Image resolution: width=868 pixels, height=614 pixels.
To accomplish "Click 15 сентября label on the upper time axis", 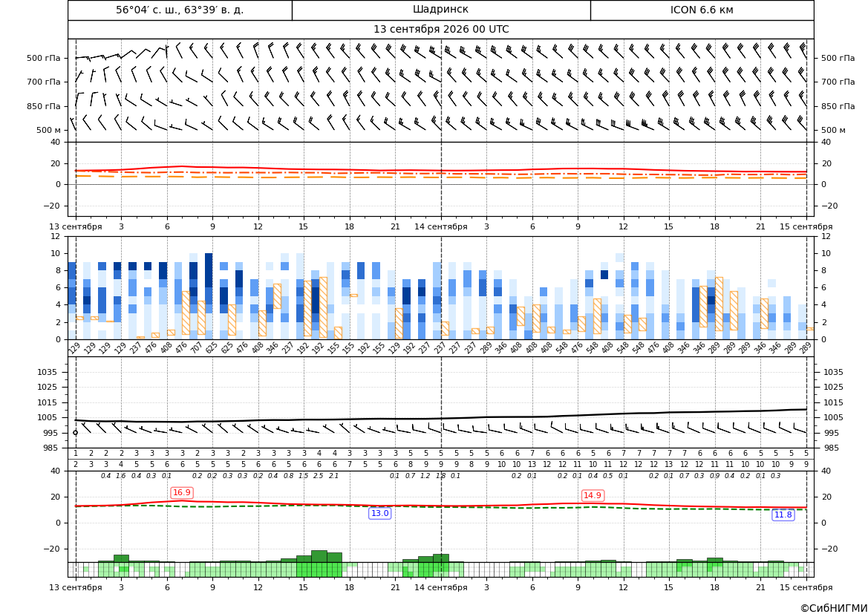I will [x=806, y=226].
